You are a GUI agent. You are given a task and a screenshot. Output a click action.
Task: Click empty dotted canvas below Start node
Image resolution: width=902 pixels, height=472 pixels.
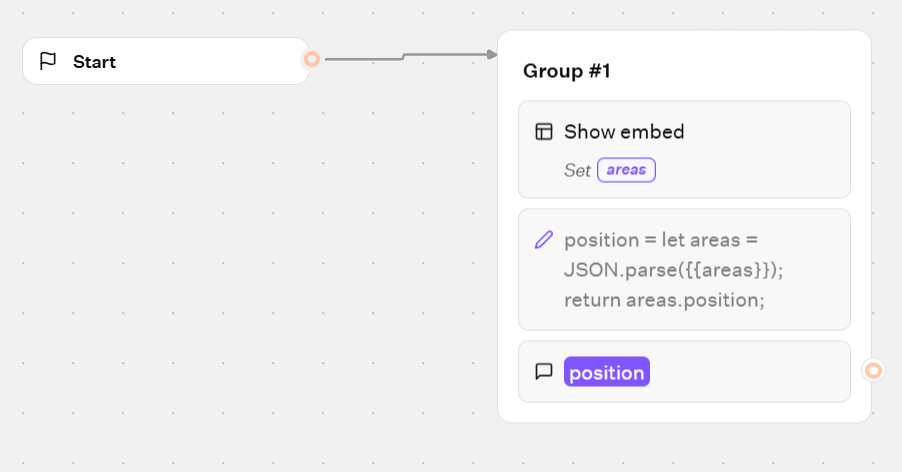coord(173,259)
